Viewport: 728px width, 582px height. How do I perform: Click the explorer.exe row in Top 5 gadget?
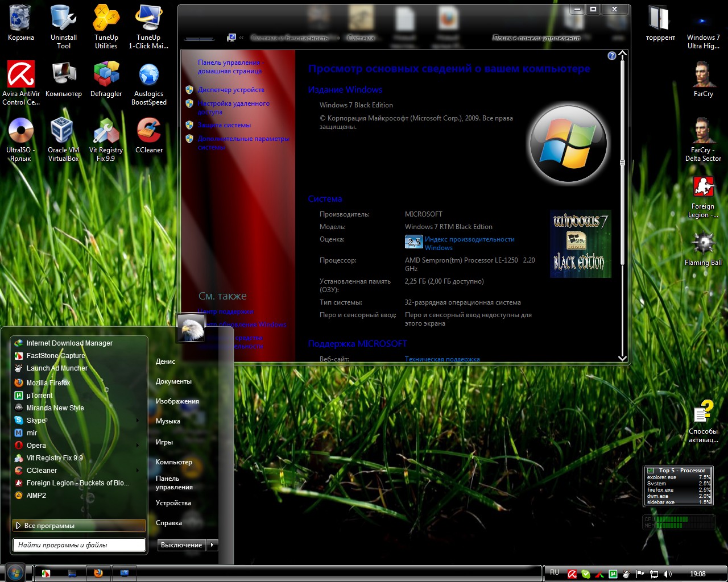pyautogui.click(x=679, y=477)
